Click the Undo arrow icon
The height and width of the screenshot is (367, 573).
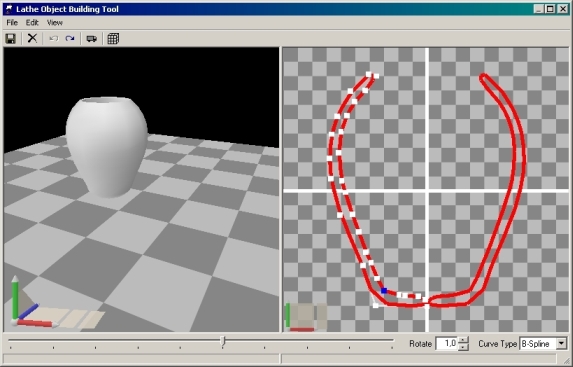tap(54, 38)
